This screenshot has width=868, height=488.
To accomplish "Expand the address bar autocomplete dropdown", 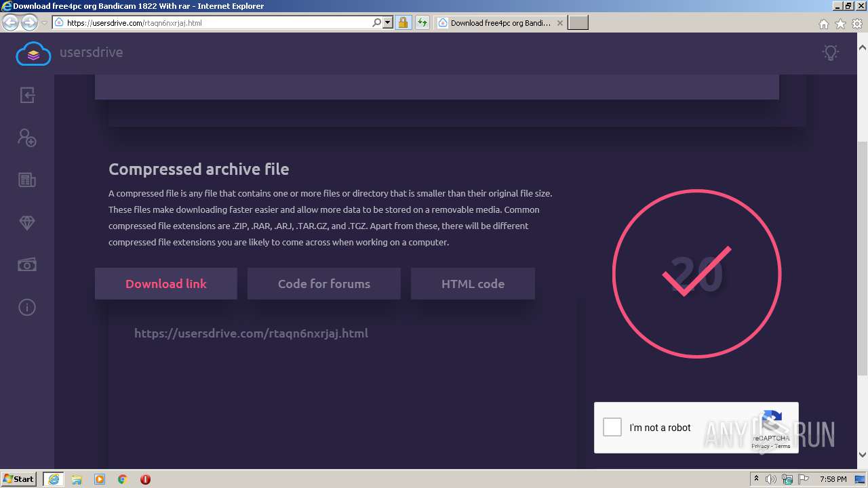I will (x=388, y=23).
